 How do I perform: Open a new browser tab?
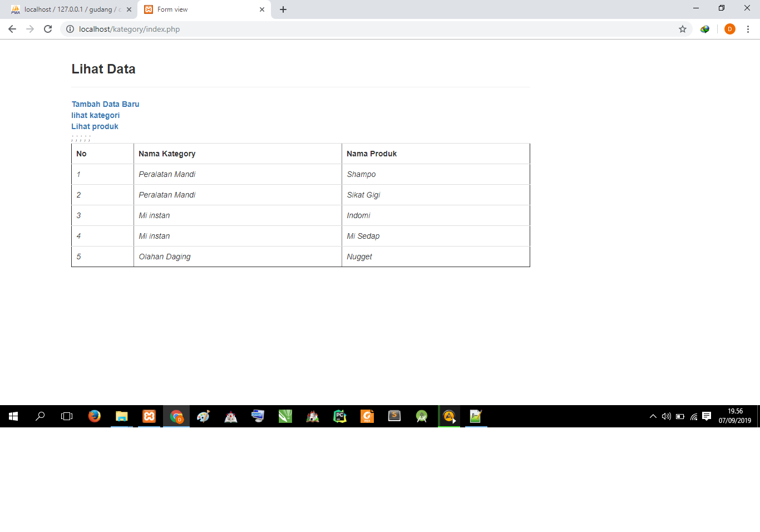click(x=283, y=9)
